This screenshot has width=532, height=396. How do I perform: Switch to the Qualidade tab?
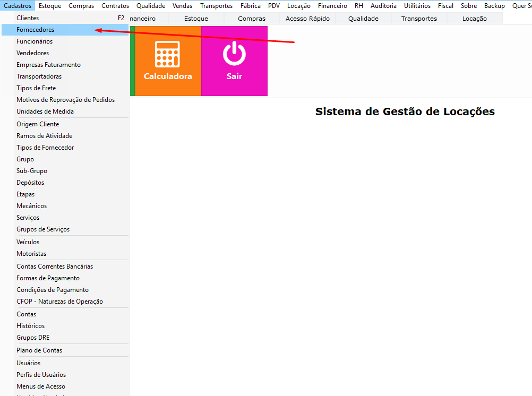(363, 19)
